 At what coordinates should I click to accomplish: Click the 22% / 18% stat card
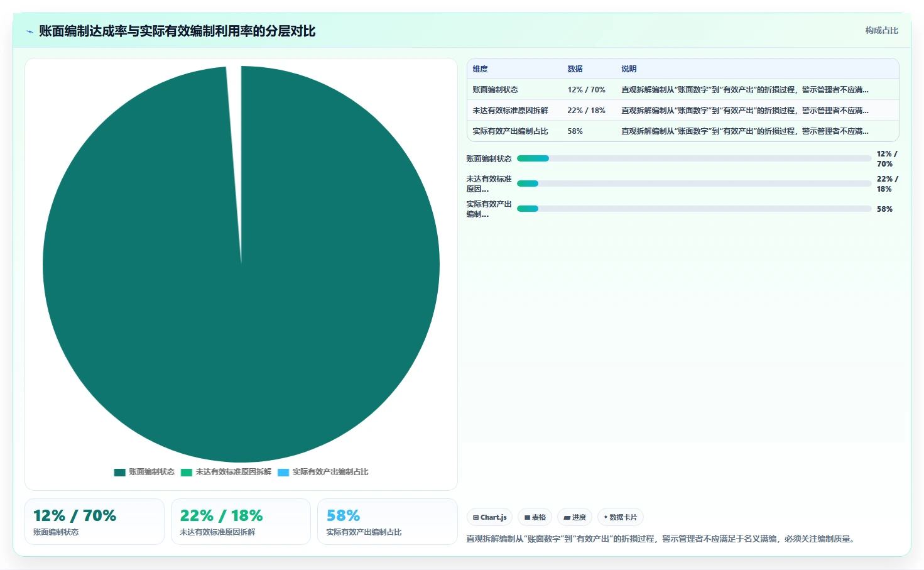click(241, 522)
